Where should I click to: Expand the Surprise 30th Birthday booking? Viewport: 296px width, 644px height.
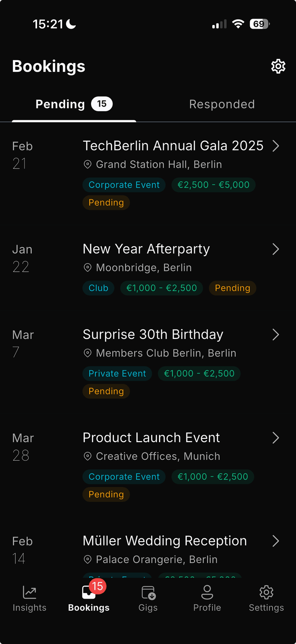pos(276,334)
